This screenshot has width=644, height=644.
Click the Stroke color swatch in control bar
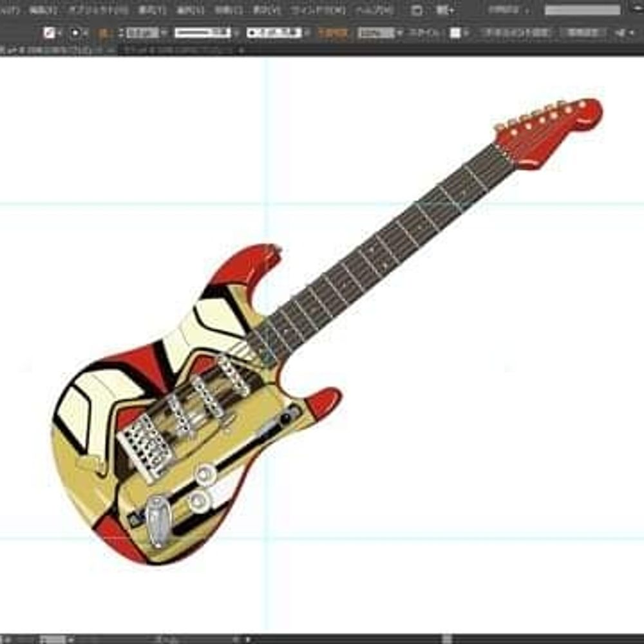tap(75, 33)
